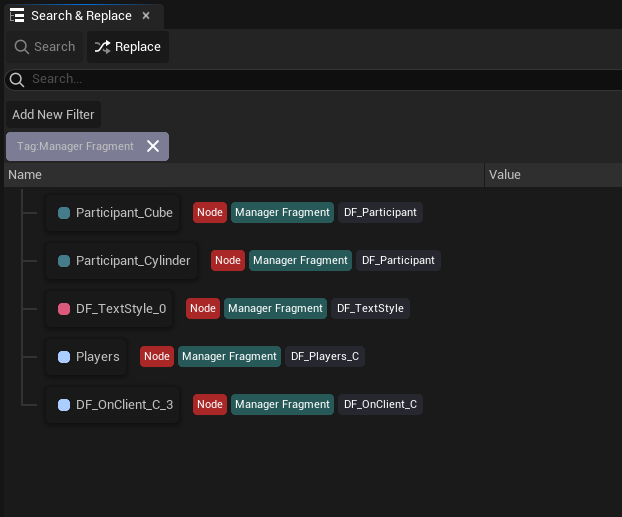The image size is (622, 517).
Task: Click the Search & Replace panel icon
Action: click(17, 16)
